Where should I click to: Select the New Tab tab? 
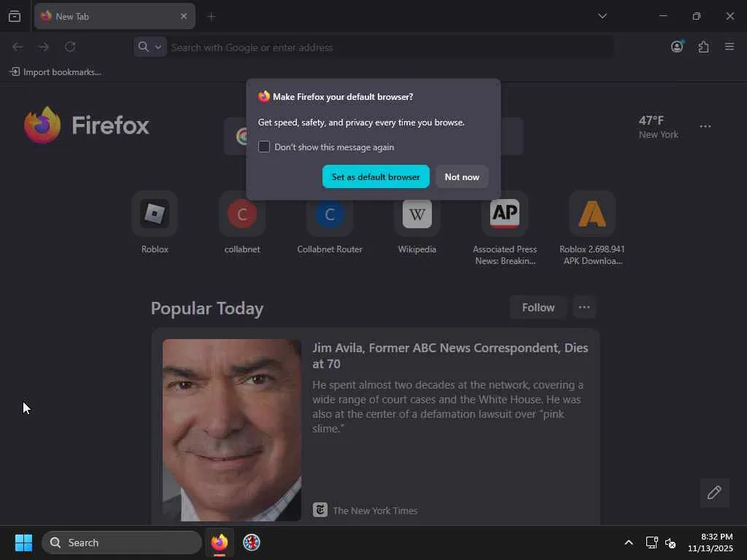coord(115,16)
